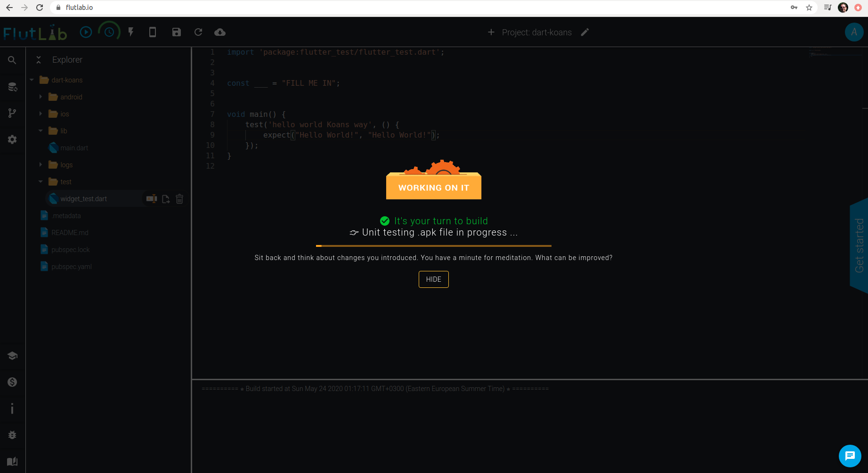
Task: Click the yellow build progress bar
Action: (433, 245)
